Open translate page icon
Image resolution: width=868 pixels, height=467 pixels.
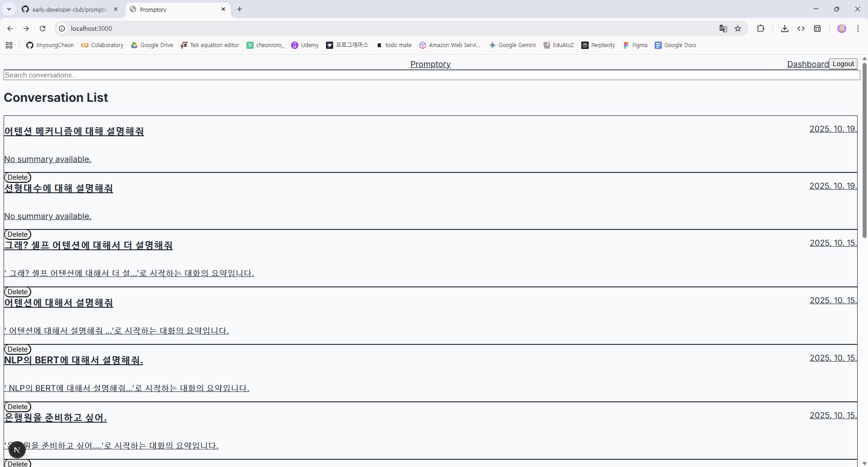723,29
